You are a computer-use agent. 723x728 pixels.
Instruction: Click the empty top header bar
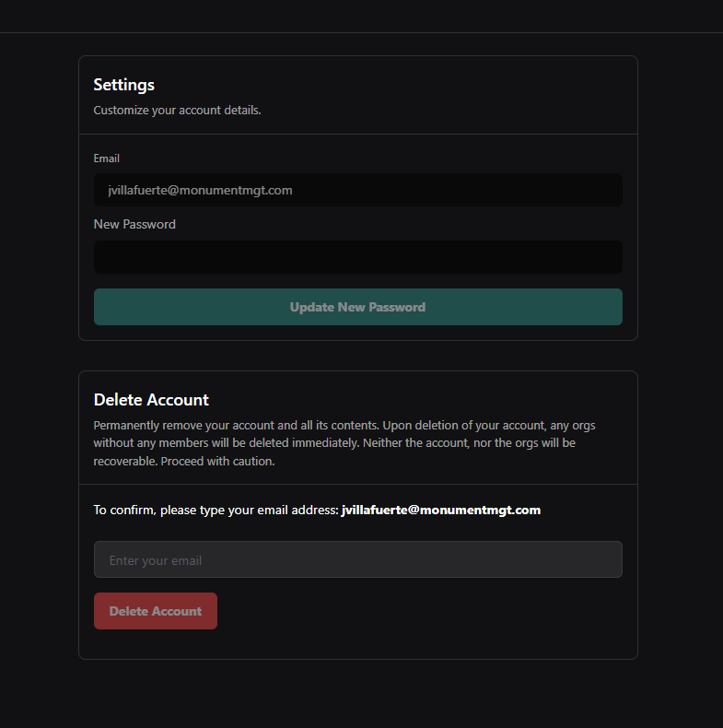pyautogui.click(x=361, y=16)
